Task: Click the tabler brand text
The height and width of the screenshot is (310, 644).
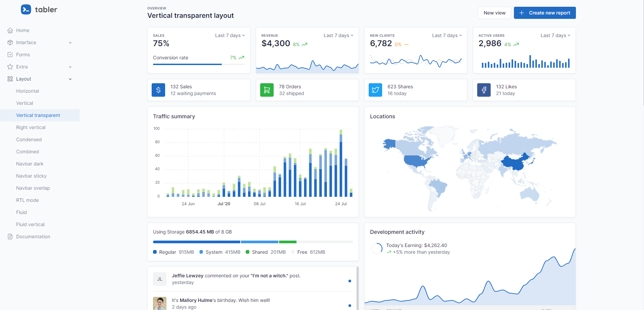Action: click(46, 9)
